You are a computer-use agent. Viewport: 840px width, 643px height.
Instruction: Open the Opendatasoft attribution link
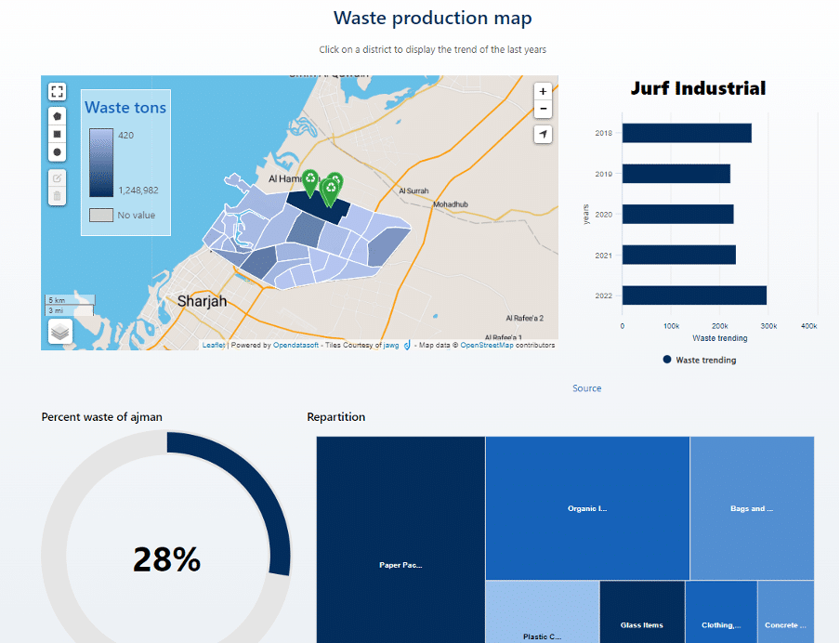tap(296, 346)
